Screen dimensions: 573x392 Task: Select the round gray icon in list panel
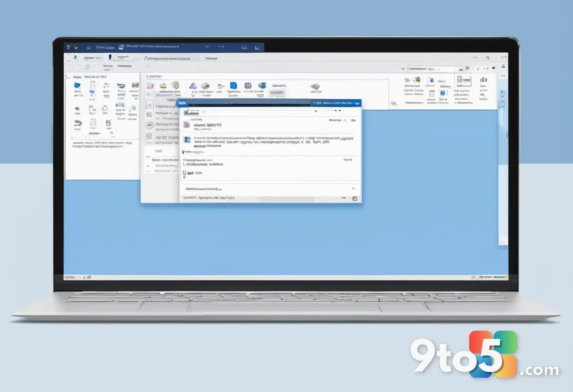click(x=149, y=125)
